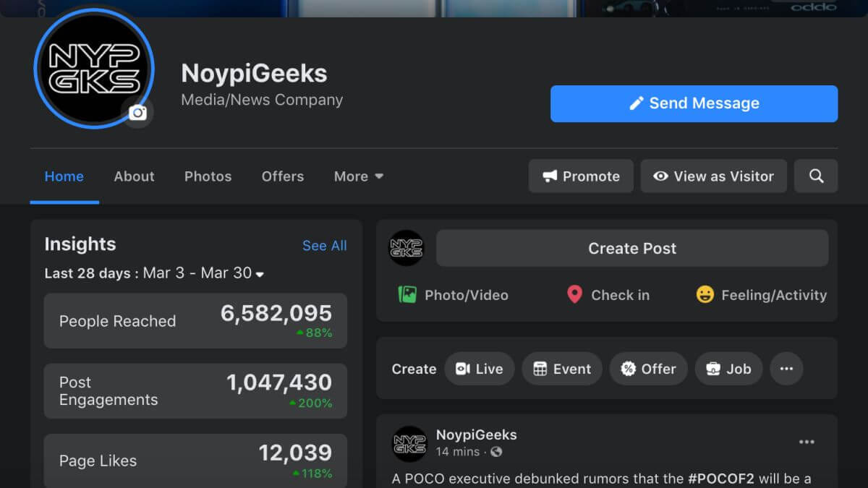Create a Job using the briefcase icon
The height and width of the screenshot is (488, 868).
pos(728,369)
